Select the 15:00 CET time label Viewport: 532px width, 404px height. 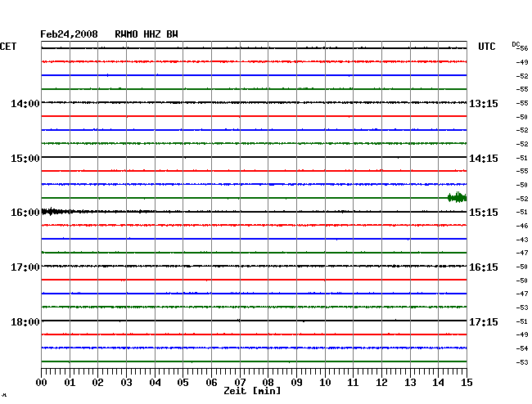point(25,159)
